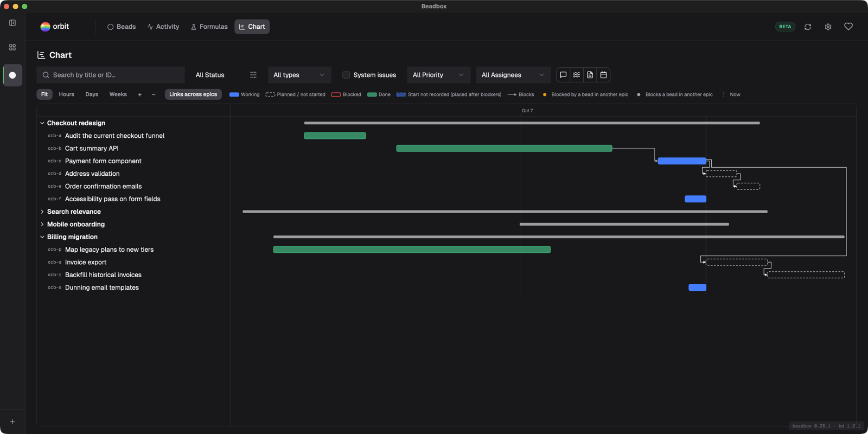
Task: Switch to the Formulas tab
Action: [x=209, y=27]
